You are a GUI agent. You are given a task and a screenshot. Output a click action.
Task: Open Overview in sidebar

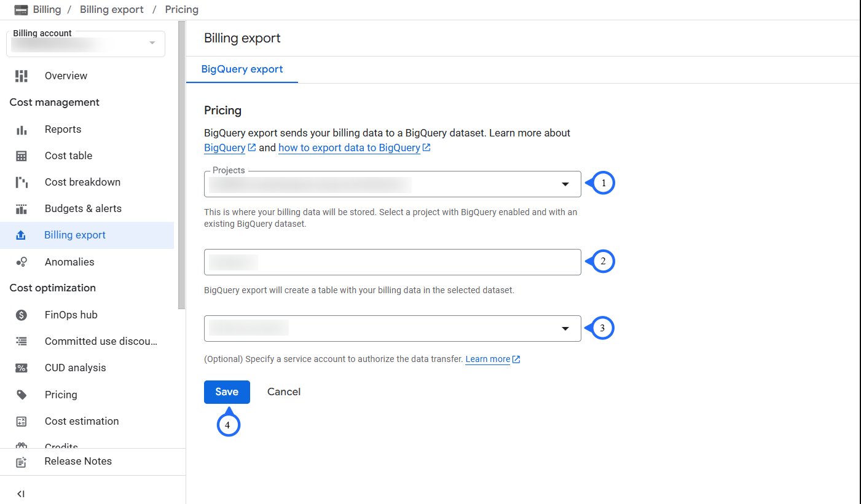pyautogui.click(x=66, y=76)
